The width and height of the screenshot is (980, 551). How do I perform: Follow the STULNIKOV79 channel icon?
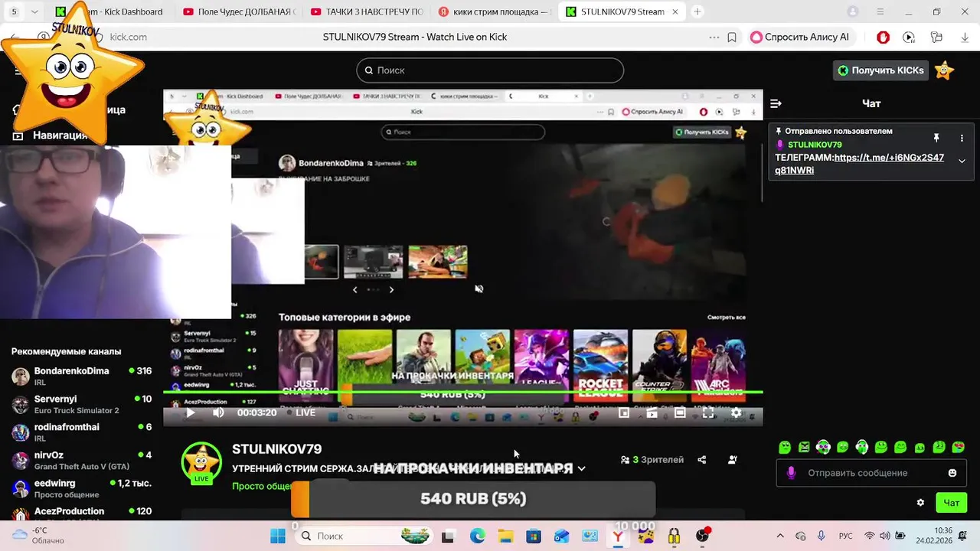733,460
